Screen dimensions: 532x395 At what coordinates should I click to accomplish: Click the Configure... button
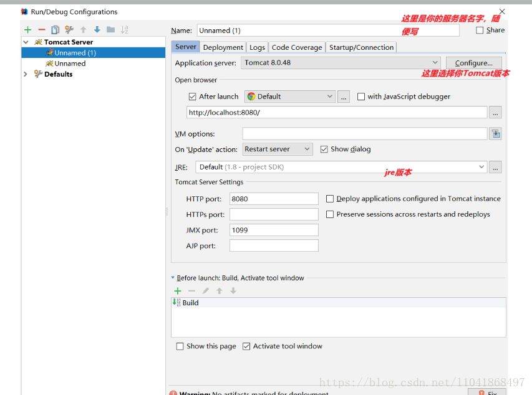click(x=473, y=63)
